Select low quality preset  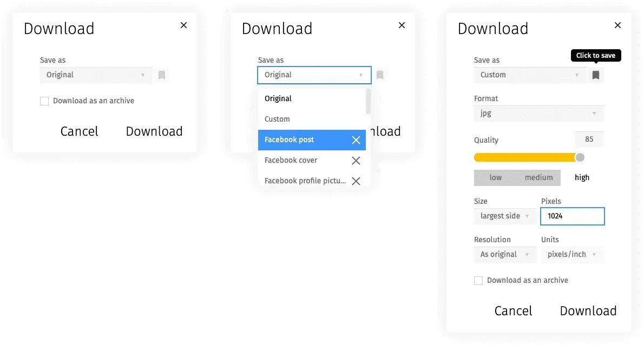pyautogui.click(x=495, y=177)
